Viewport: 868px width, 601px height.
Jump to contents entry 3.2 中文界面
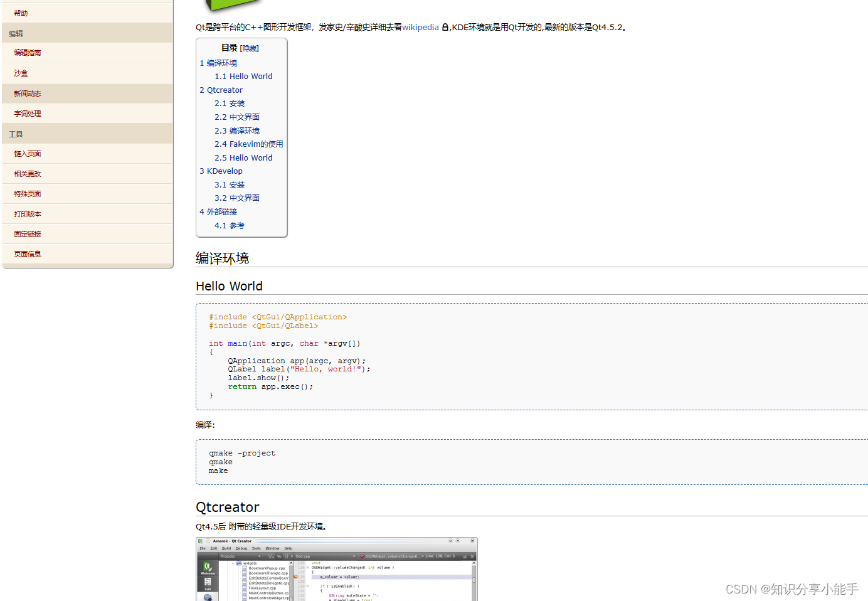tap(237, 198)
